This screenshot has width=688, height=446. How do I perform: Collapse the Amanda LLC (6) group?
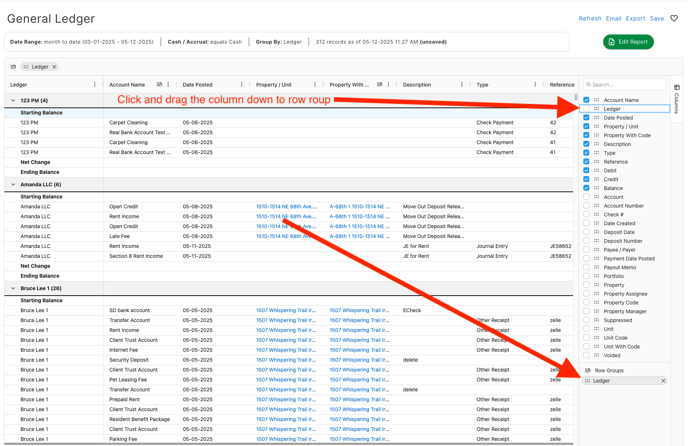13,184
